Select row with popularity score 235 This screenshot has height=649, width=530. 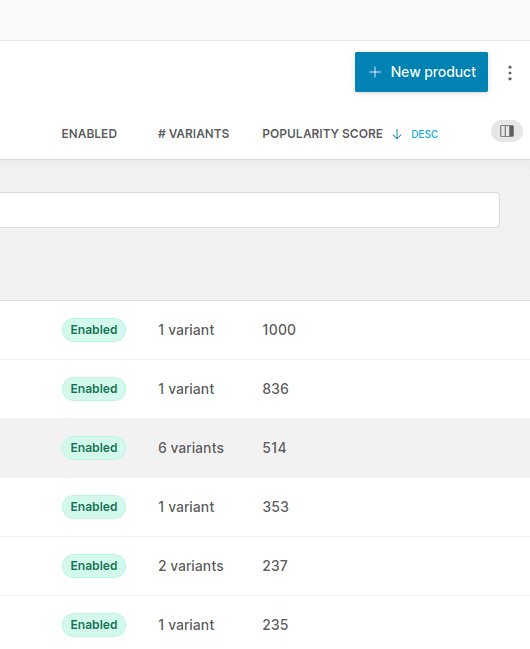coord(265,623)
